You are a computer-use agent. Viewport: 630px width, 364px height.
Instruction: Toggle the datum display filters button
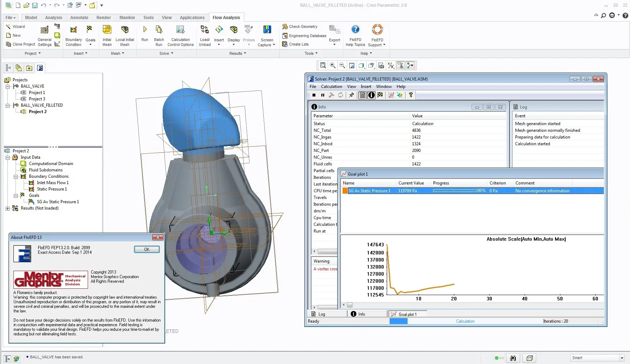(391, 65)
